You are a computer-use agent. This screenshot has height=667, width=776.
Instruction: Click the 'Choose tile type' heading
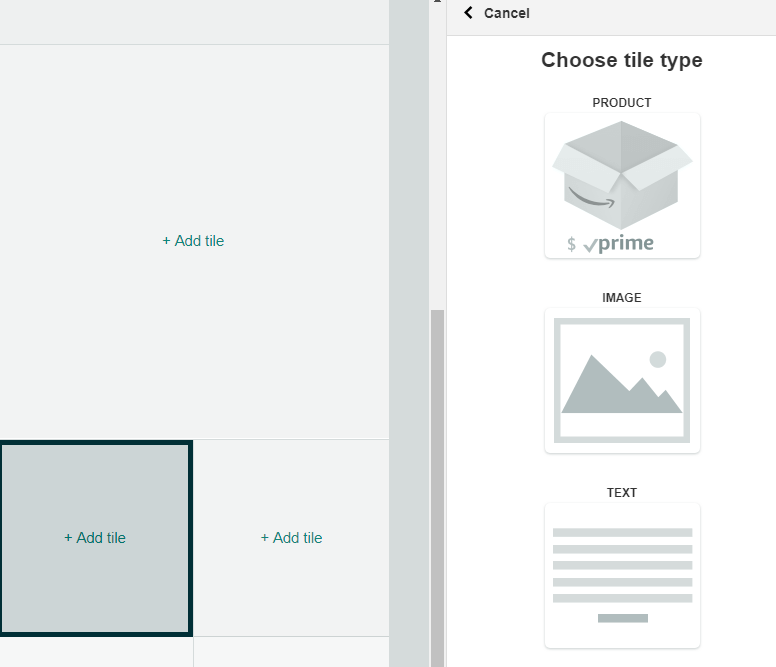(622, 60)
